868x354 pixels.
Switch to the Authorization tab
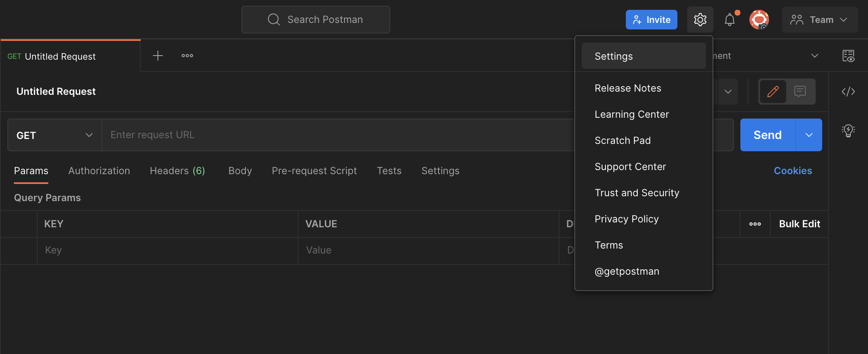click(99, 171)
